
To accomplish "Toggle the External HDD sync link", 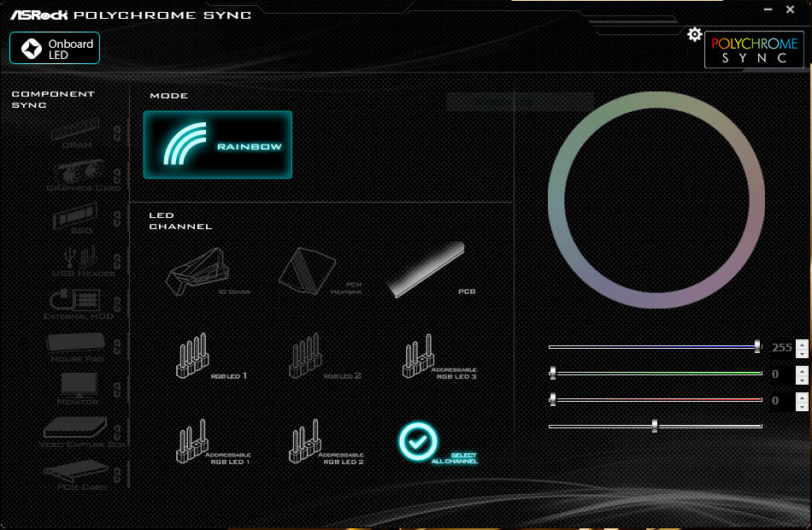I will [x=118, y=304].
